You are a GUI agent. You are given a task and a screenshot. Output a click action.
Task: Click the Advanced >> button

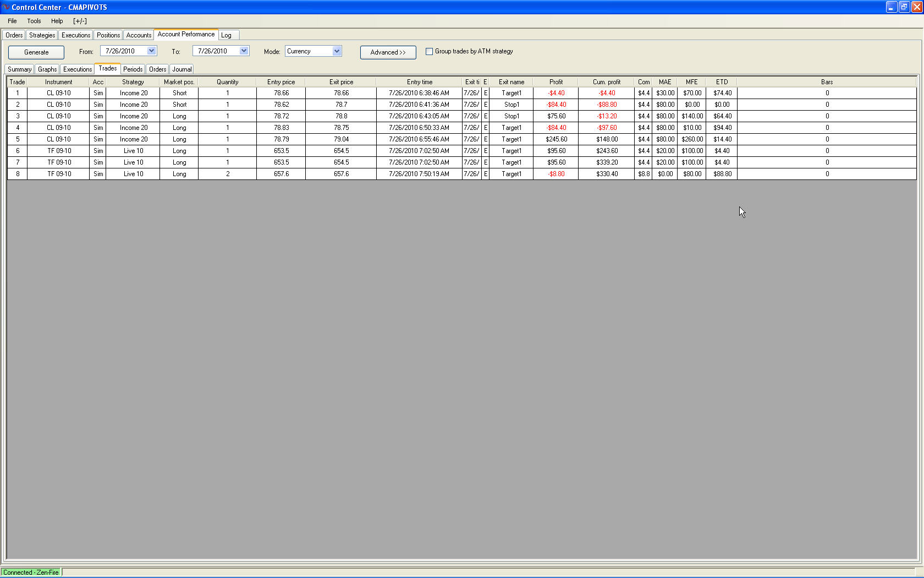click(x=388, y=52)
